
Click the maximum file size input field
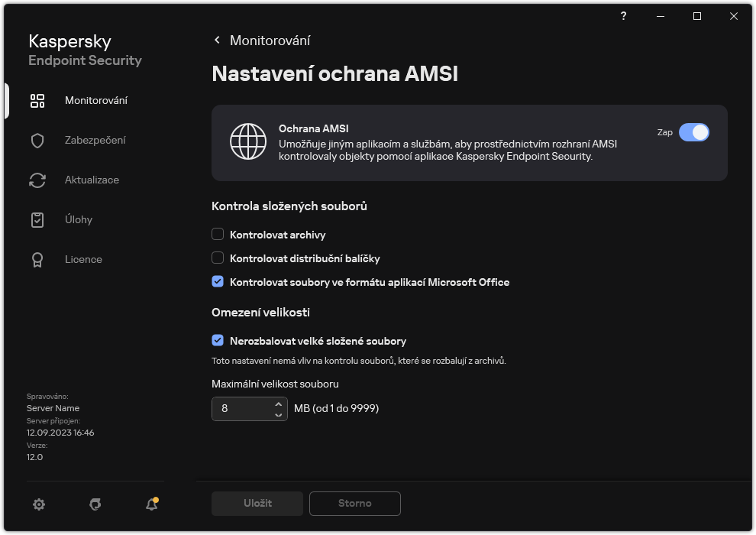pos(241,409)
